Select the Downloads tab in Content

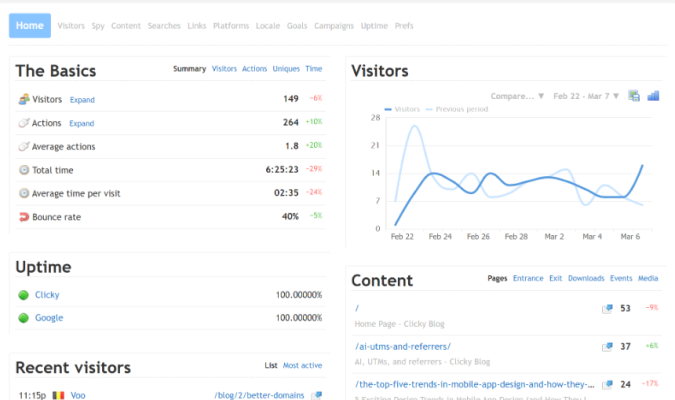pos(586,279)
